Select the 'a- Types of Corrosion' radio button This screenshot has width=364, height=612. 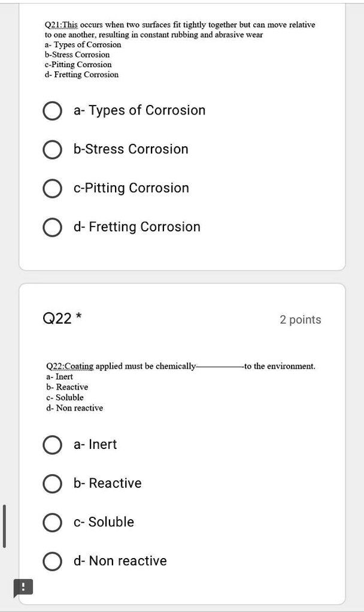52,111
